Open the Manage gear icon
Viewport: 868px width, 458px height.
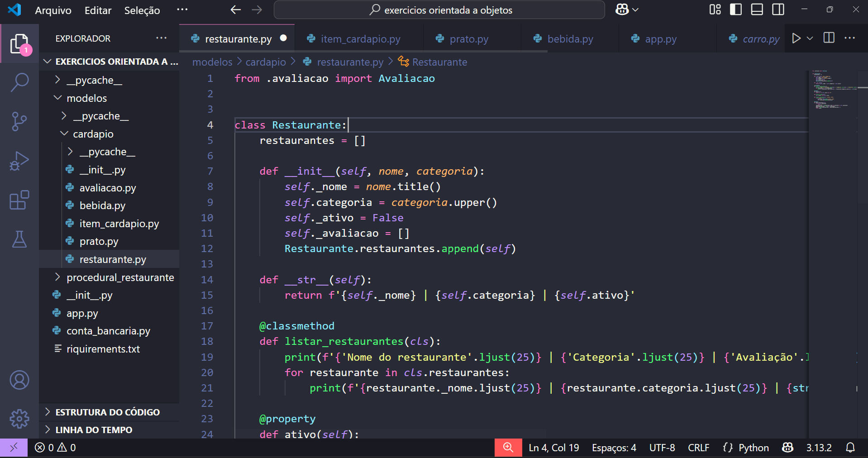19,419
